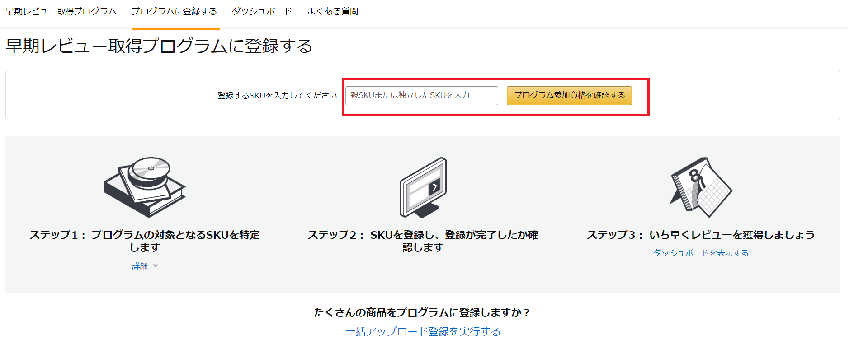This screenshot has height=344, width=868.
Task: Switch to the プログラムに登録する tab
Action: point(175,11)
